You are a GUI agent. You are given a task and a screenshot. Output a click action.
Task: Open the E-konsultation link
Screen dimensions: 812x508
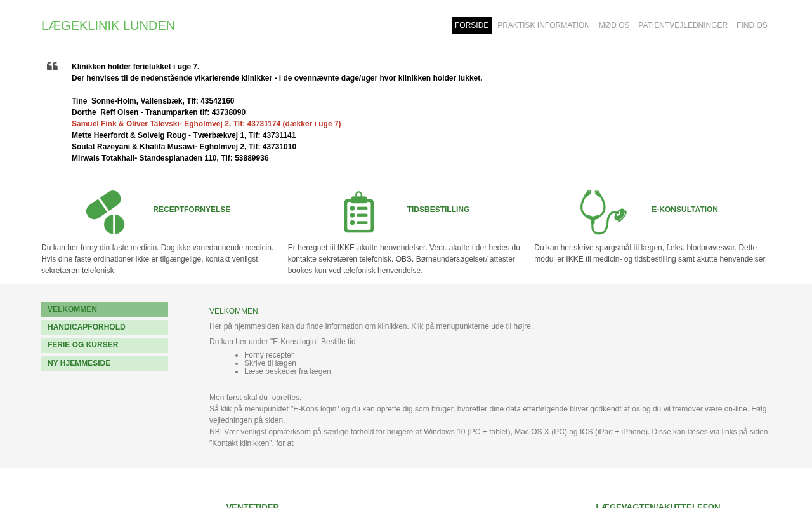tap(684, 210)
